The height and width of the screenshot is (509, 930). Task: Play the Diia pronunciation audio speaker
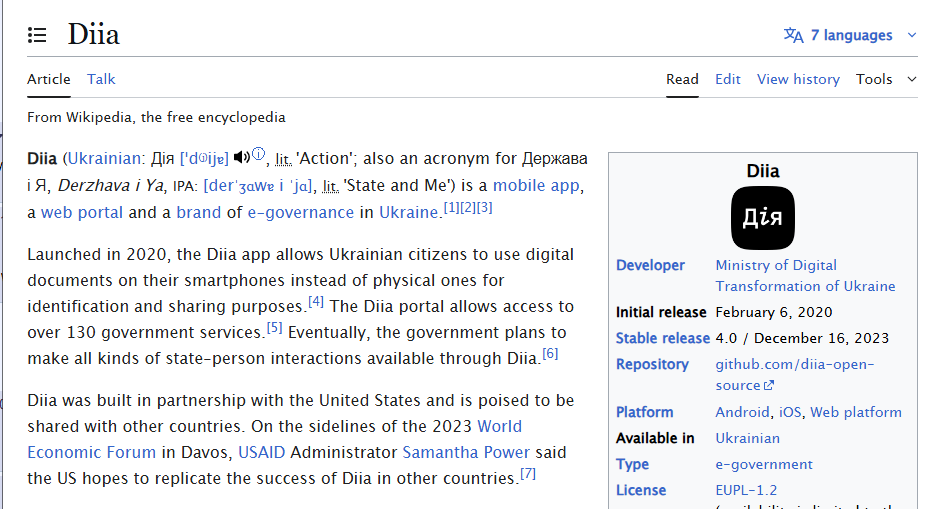pos(241,157)
